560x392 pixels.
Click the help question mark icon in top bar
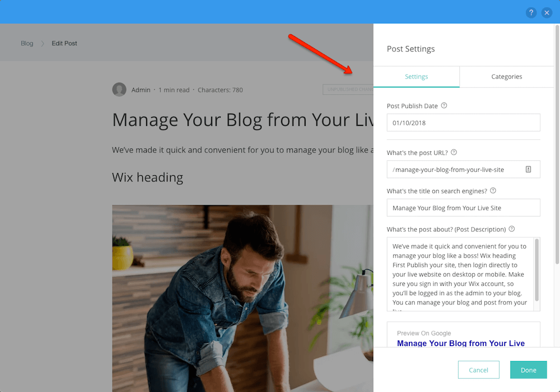[531, 13]
